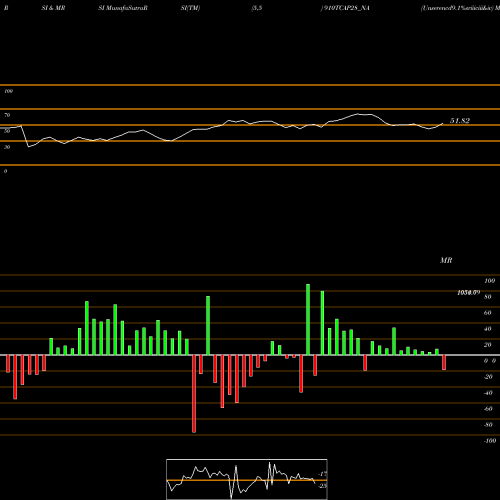500x500 pixels.
Task: Select the '910TCAP28_NA' symbol text
Action: point(346,8)
